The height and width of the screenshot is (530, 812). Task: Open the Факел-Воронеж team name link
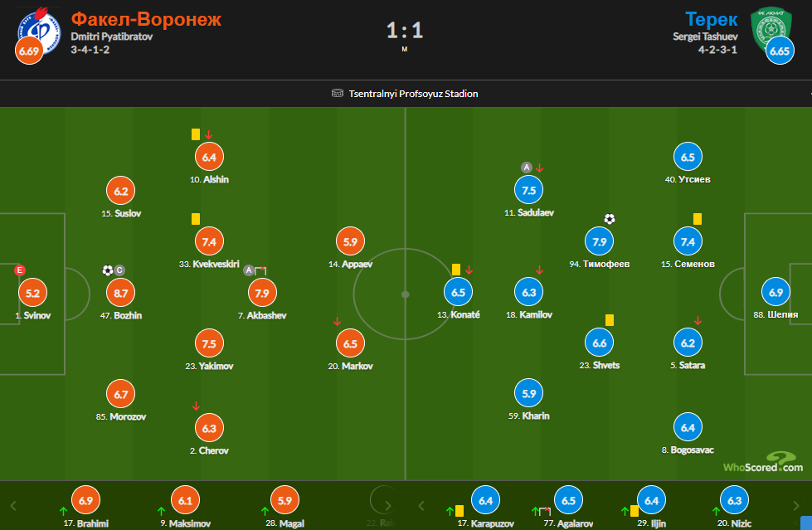pyautogui.click(x=146, y=18)
